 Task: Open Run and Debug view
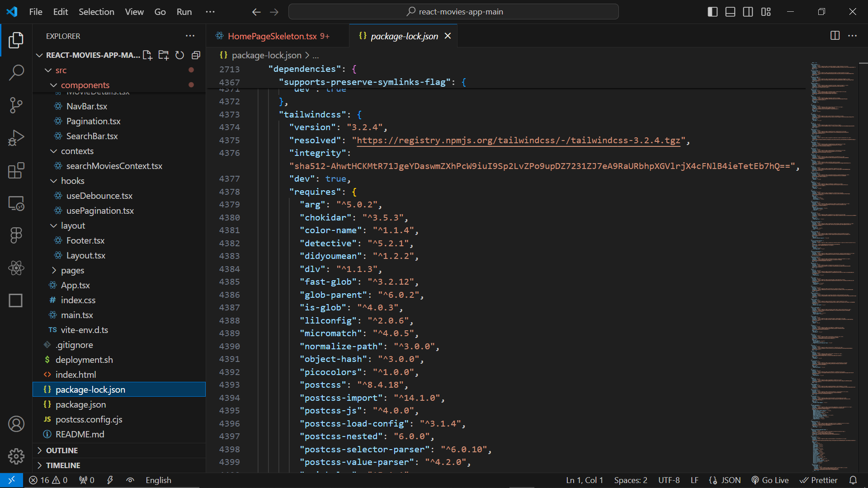tap(16, 138)
